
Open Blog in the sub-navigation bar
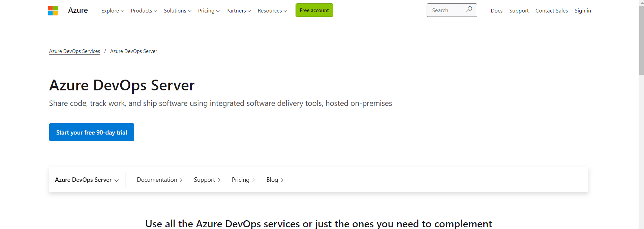click(x=275, y=180)
